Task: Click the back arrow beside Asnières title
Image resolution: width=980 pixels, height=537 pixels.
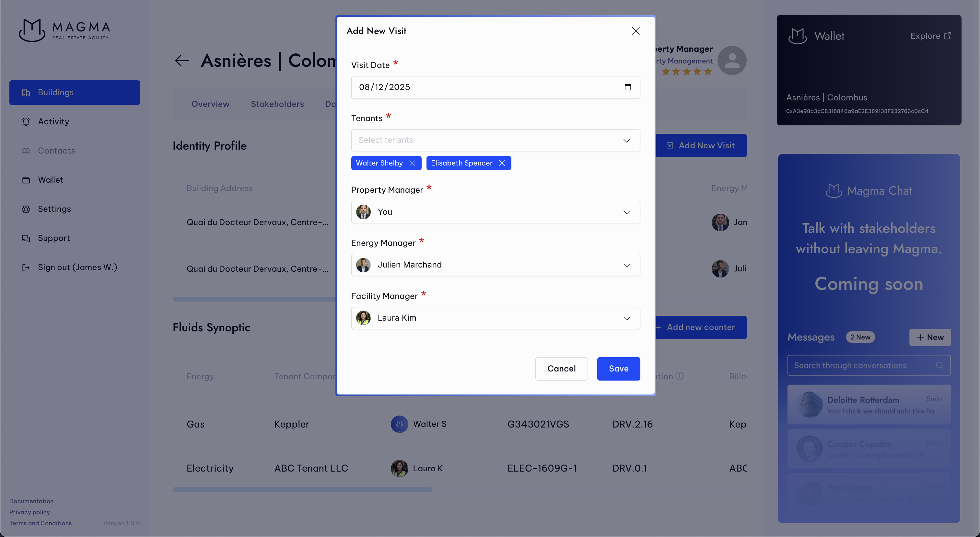Action: point(182,61)
